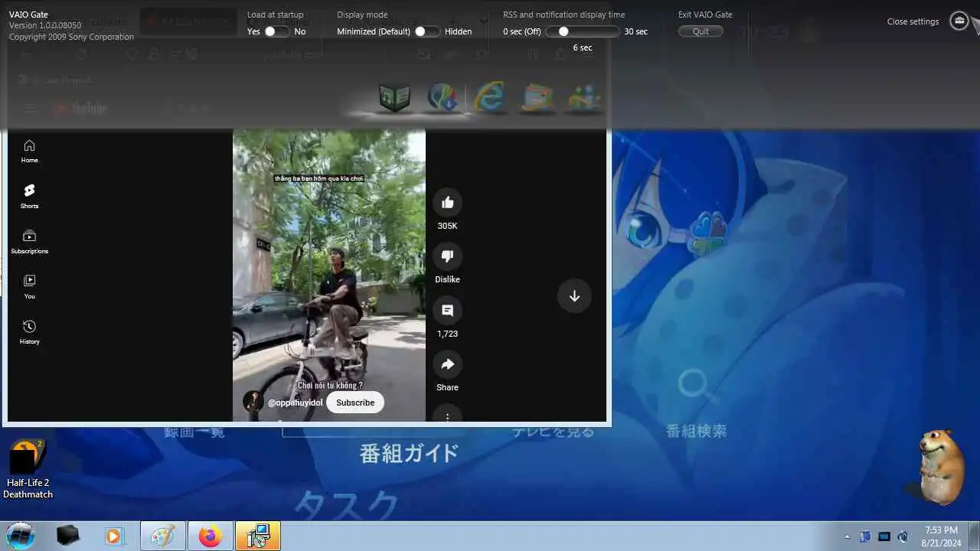
Task: Subscribe to the @oppahuyidol channel
Action: [355, 403]
